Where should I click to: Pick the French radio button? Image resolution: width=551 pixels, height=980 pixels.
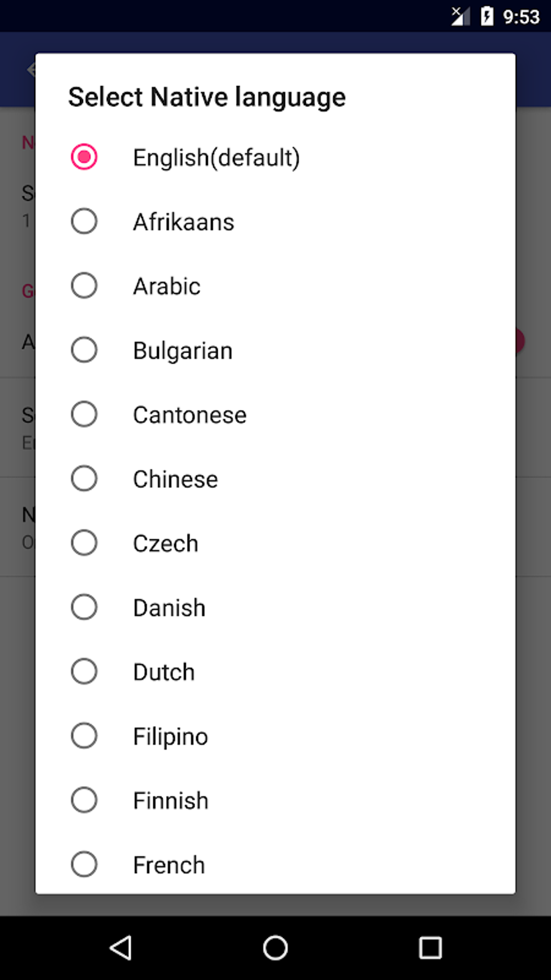click(84, 865)
